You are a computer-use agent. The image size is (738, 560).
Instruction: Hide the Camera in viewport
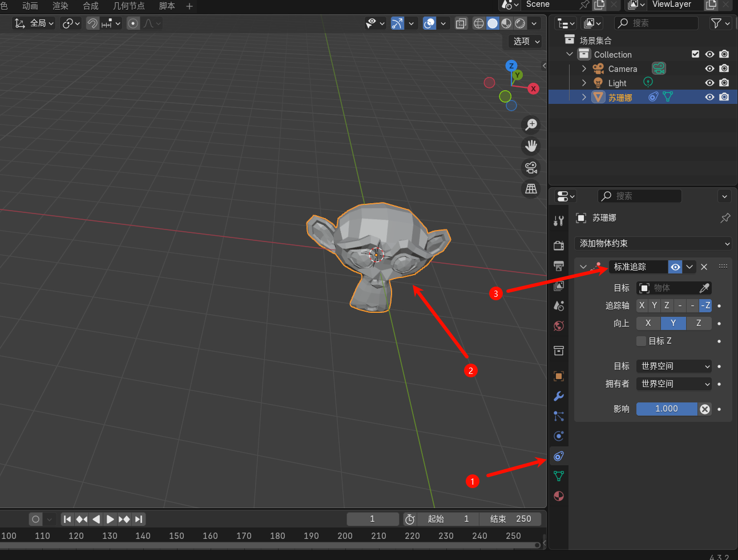point(709,69)
